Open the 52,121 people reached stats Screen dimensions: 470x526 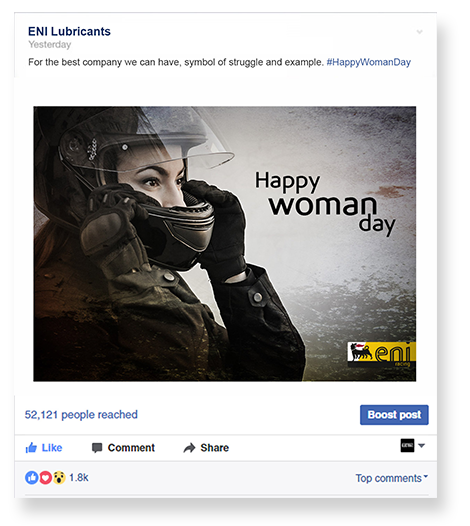click(81, 415)
